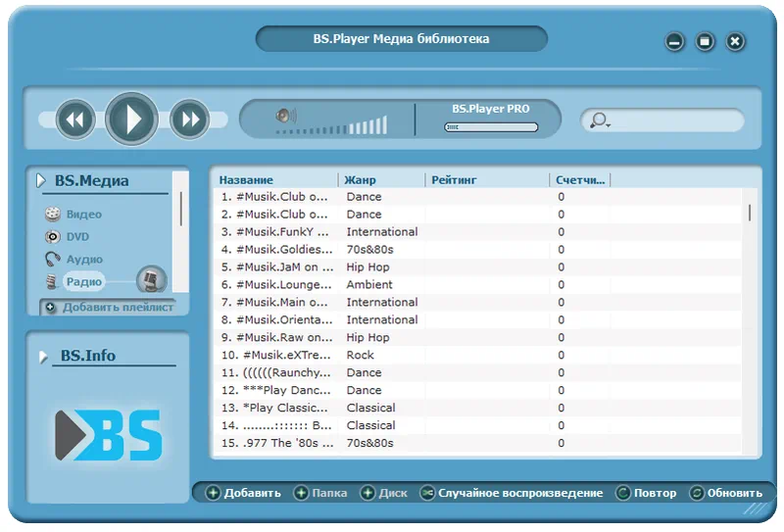Click the headphones Аудио icon
The height and width of the screenshot is (532, 784).
(x=53, y=259)
